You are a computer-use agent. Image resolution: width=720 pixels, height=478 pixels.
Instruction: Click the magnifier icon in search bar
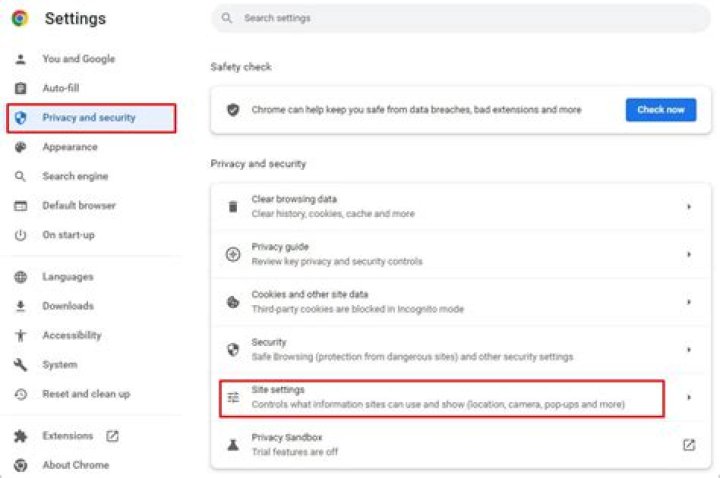228,18
